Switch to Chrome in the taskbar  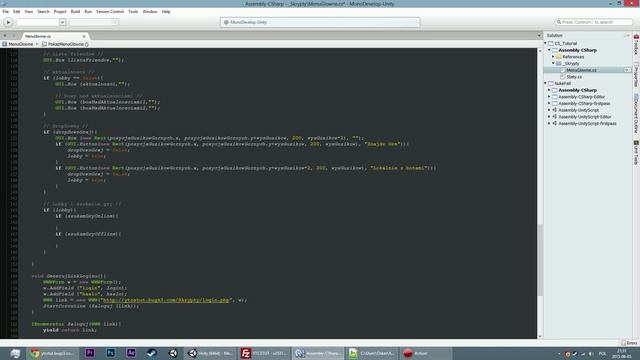[x=52, y=353]
